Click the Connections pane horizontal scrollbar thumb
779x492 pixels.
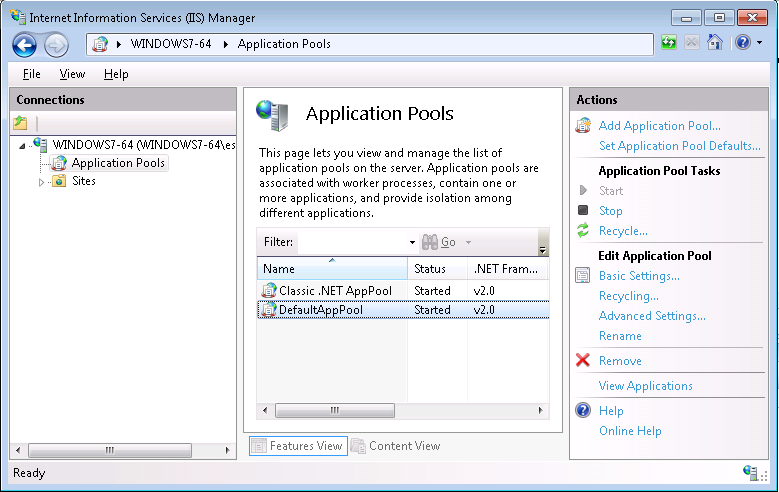click(x=110, y=450)
